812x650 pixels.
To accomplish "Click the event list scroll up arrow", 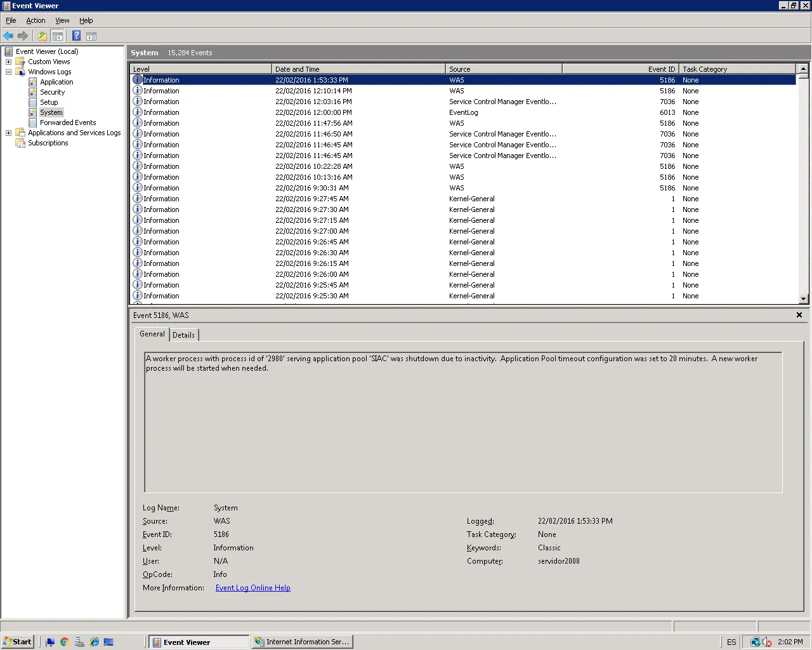I will point(803,69).
